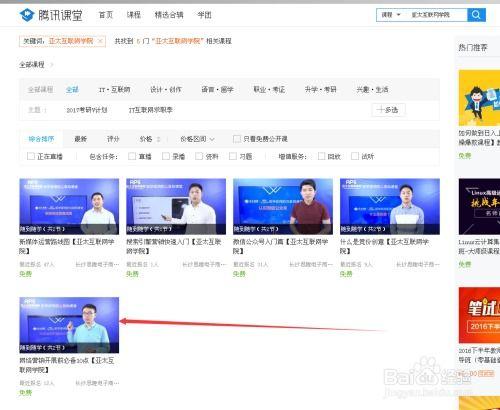Select the 职业·考证 category
500x410 pixels.
pos(269,89)
